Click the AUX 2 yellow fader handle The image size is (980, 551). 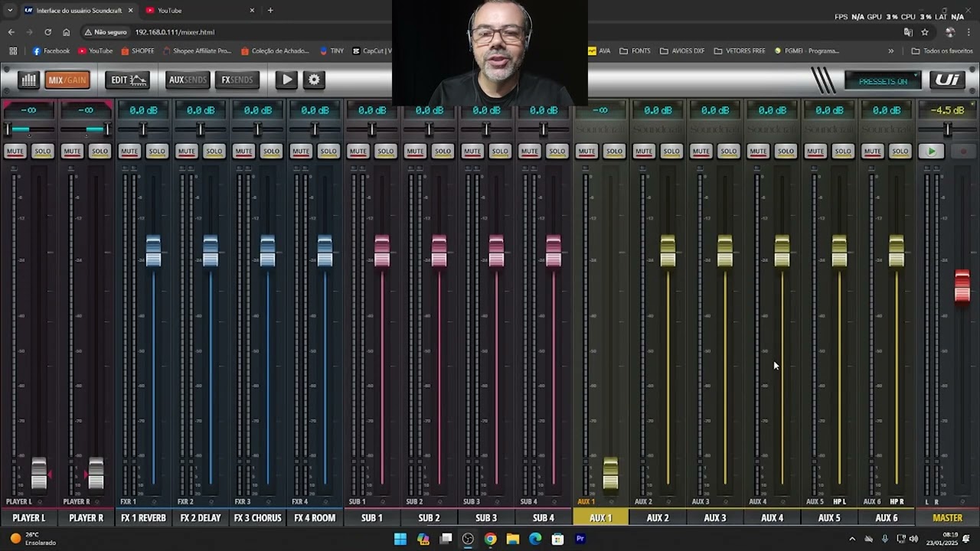click(668, 251)
